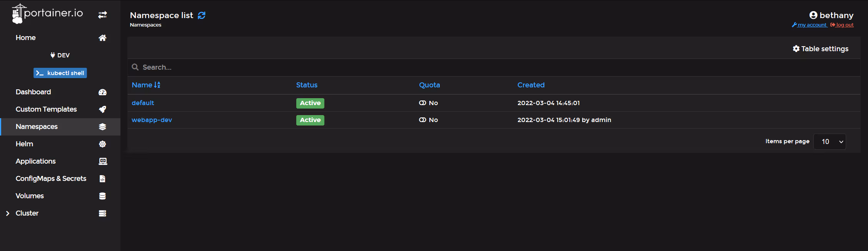The width and height of the screenshot is (868, 251).
Task: Sort by the Created column header
Action: coord(531,85)
